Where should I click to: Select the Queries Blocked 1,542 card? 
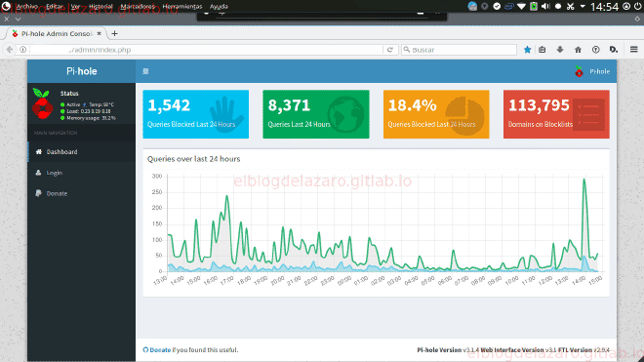point(195,114)
